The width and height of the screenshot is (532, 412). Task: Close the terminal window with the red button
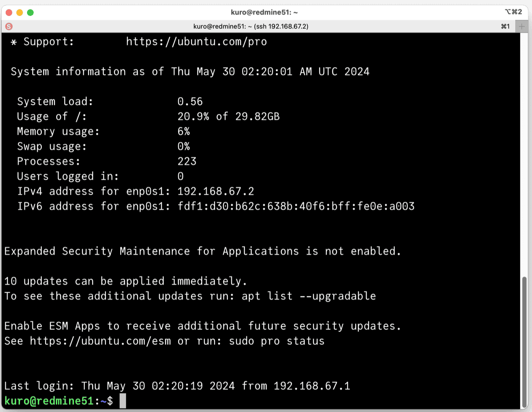click(9, 13)
